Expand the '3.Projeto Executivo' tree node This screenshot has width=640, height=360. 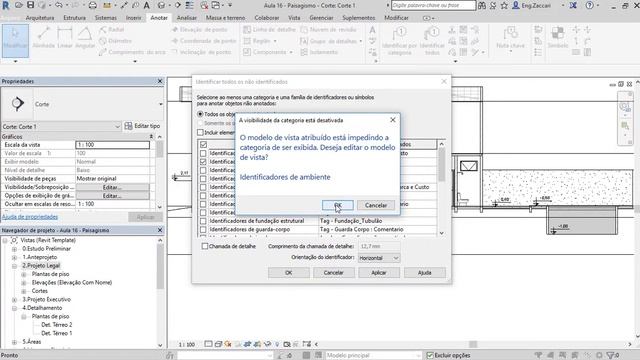[15, 300]
